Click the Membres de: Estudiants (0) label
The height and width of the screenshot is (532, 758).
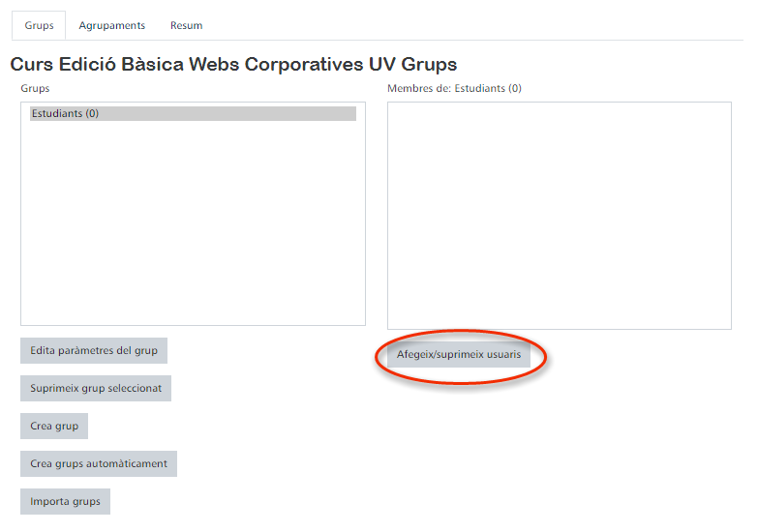point(454,88)
